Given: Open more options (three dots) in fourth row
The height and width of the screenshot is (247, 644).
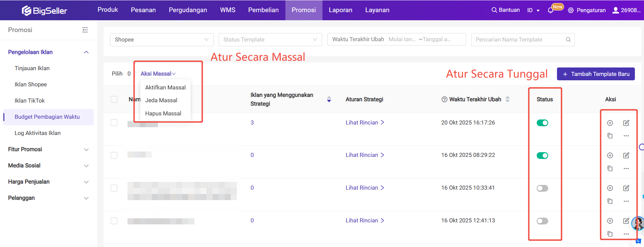Looking at the screenshot, I should tap(626, 234).
